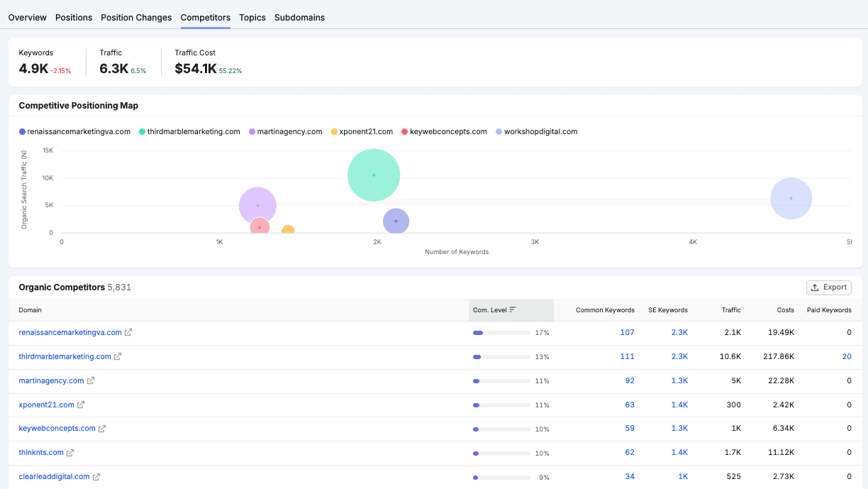Image resolution: width=868 pixels, height=489 pixels.
Task: Open xponent21.com domain link in table
Action: click(46, 405)
